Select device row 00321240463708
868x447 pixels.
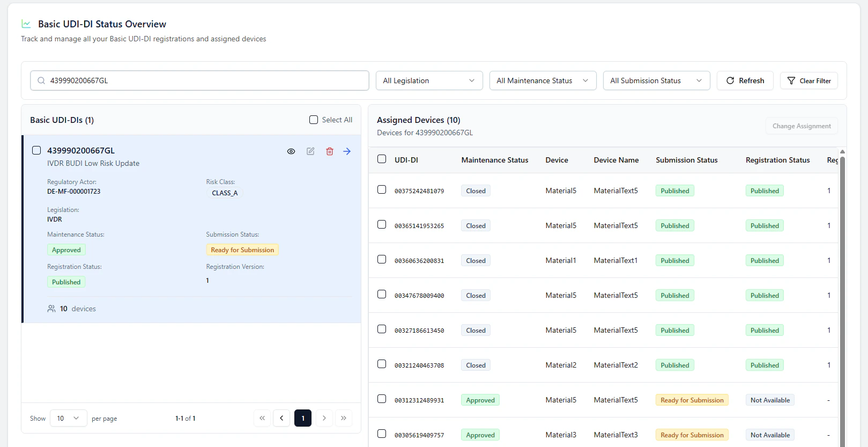click(x=382, y=364)
